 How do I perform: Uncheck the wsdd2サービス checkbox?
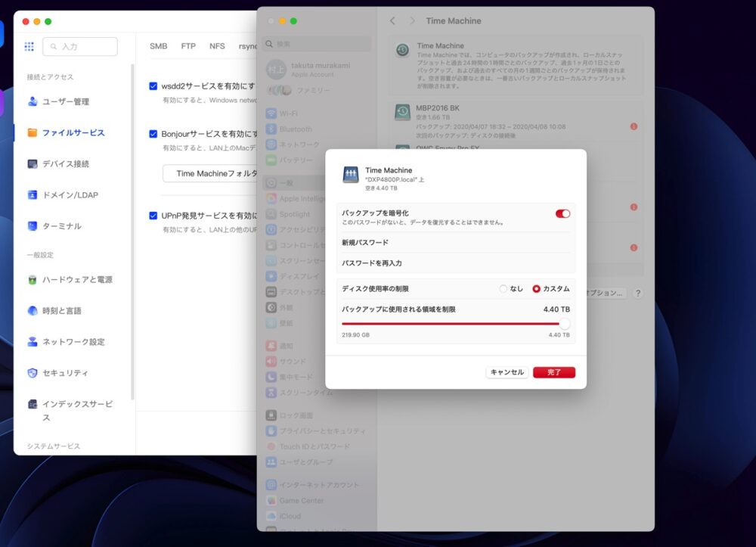point(153,86)
